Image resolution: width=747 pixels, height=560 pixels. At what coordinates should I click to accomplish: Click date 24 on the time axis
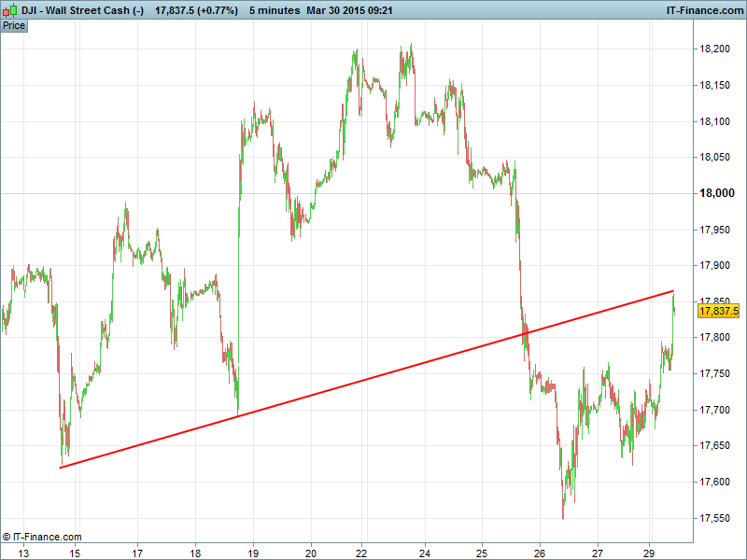click(x=425, y=553)
